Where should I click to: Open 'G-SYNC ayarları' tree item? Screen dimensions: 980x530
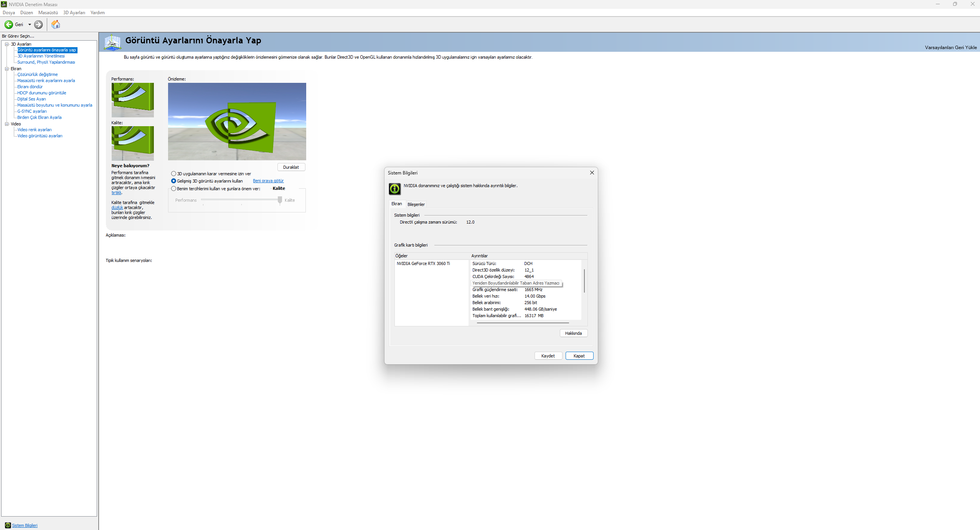pos(32,111)
